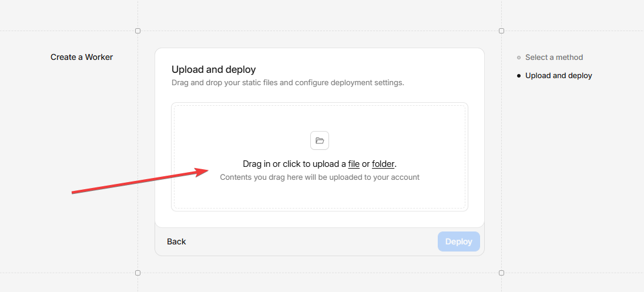Click the bottom-right corner handle of the frame
Viewport: 644px width, 292px height.
(x=501, y=273)
